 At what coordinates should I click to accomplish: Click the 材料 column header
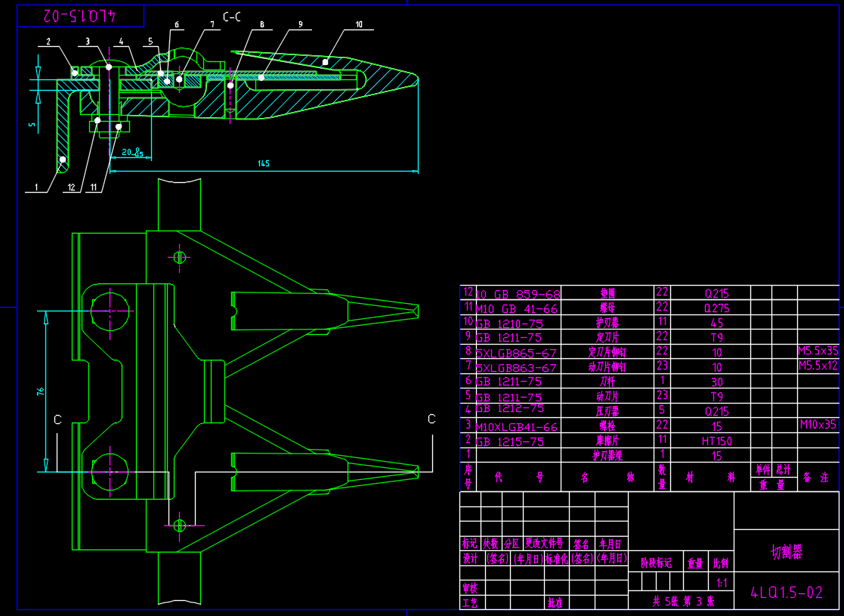pyautogui.click(x=710, y=478)
